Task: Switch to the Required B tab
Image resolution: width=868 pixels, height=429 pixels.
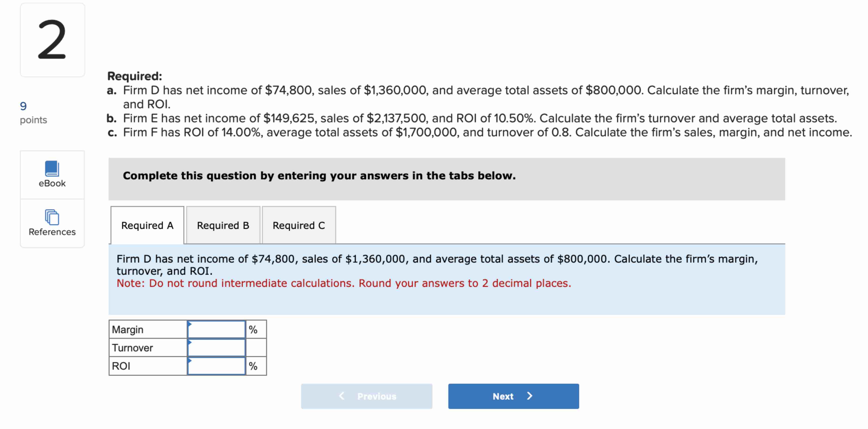Action: coord(223,225)
